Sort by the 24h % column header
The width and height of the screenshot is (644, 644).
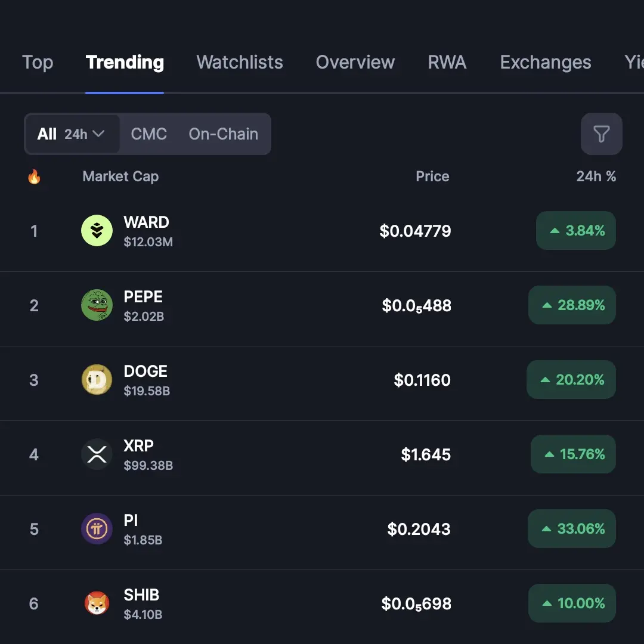596,177
